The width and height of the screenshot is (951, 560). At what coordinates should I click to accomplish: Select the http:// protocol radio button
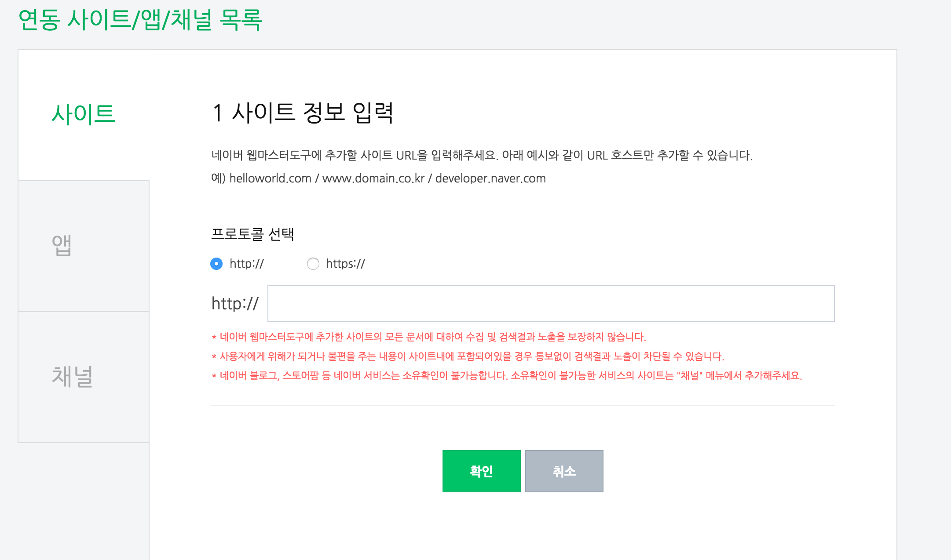(216, 264)
